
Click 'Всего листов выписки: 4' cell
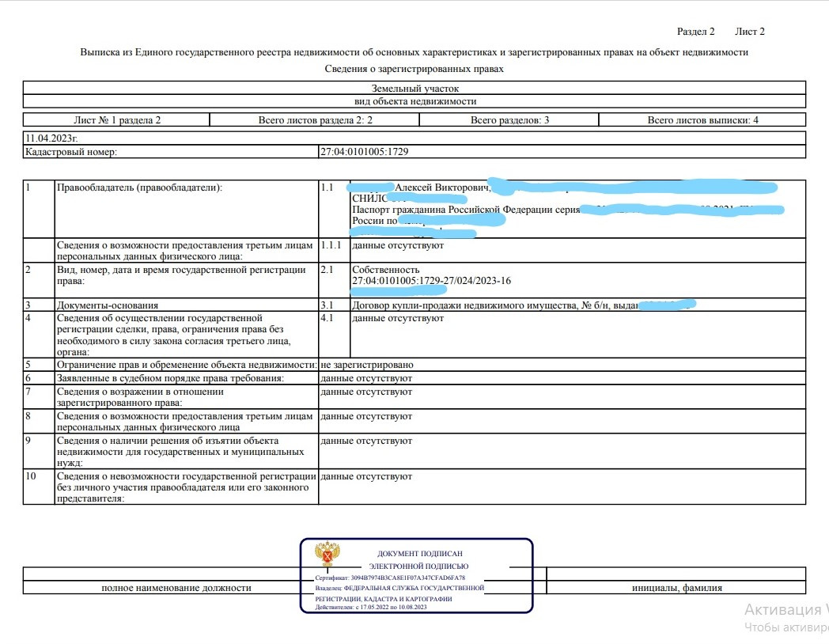tap(702, 120)
